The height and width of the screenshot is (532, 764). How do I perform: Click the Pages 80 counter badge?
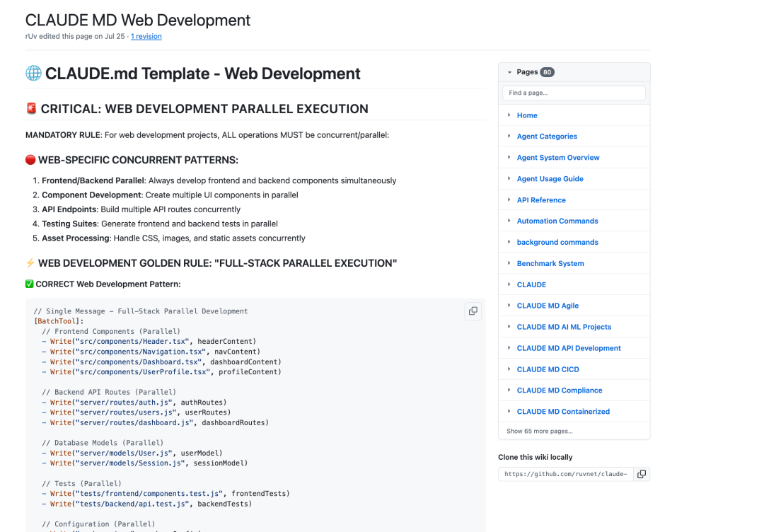[547, 72]
